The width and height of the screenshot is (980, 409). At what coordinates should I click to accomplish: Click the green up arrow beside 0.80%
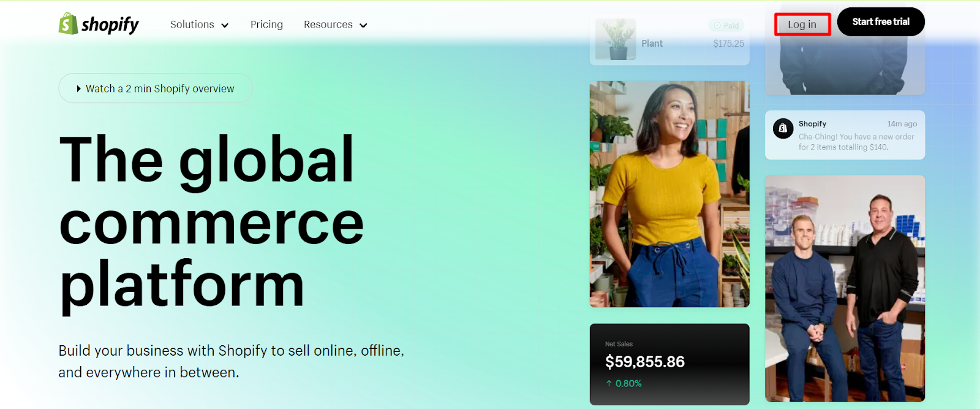click(x=609, y=383)
